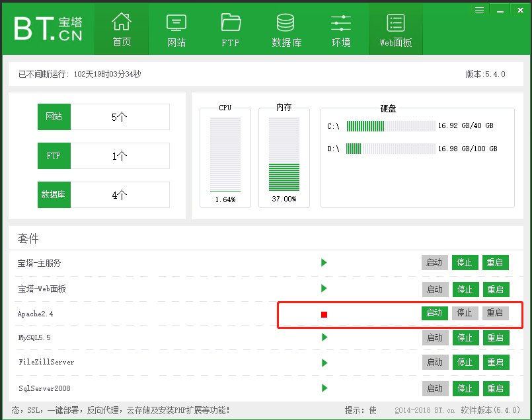This screenshot has height=420, width=532.
Task: Stop the 宝塔-Web面板 service
Action: [x=465, y=289]
